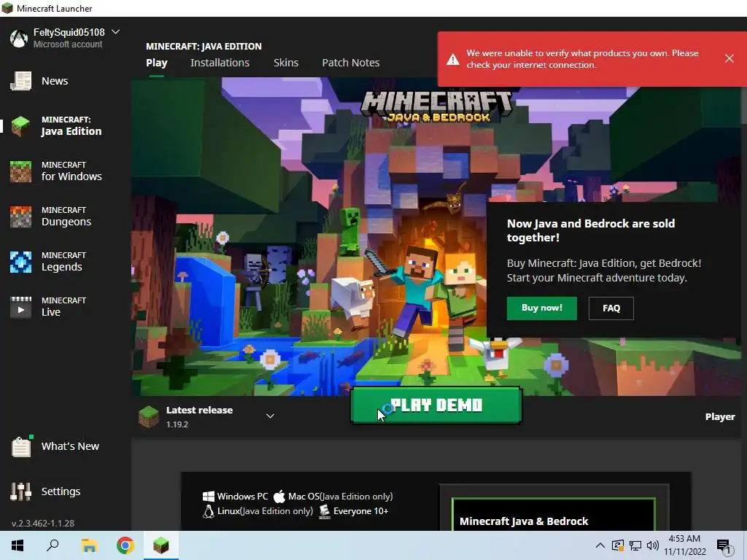
Task: Click the Linux penguin icon
Action: [208, 511]
